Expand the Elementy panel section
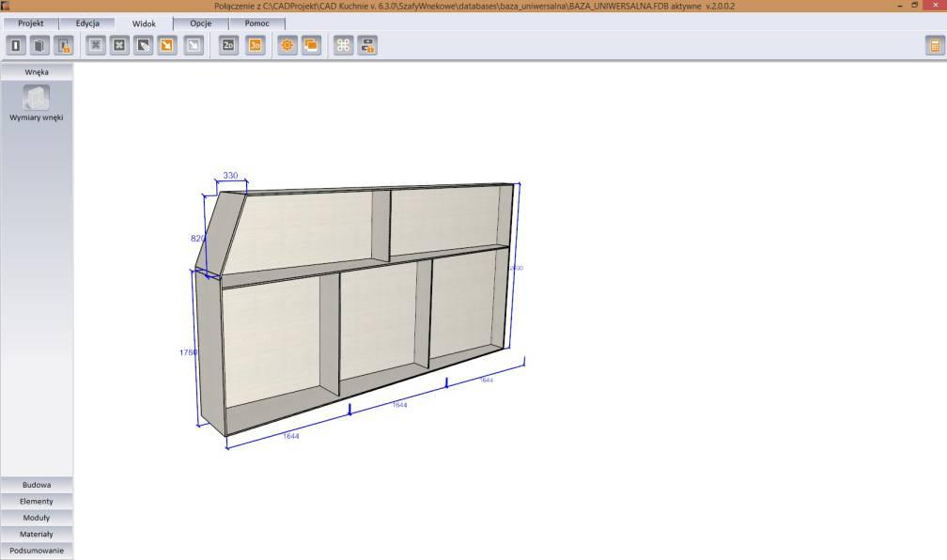 tap(37, 501)
